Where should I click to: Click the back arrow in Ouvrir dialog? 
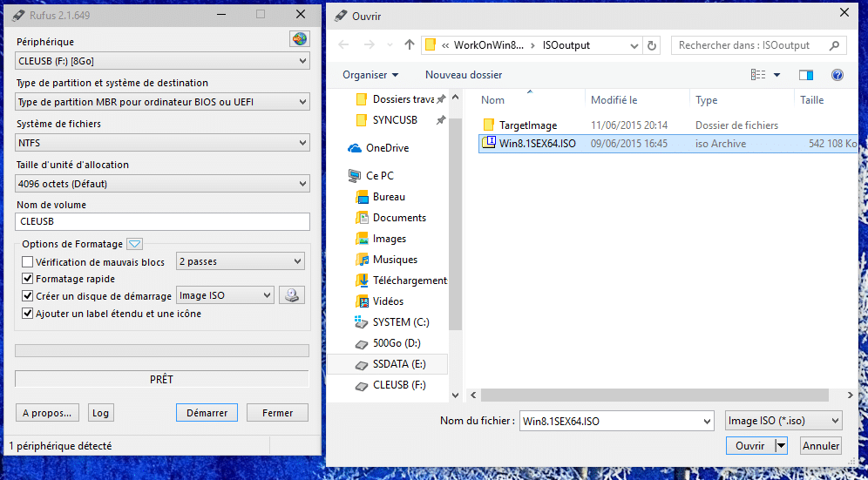[343, 44]
